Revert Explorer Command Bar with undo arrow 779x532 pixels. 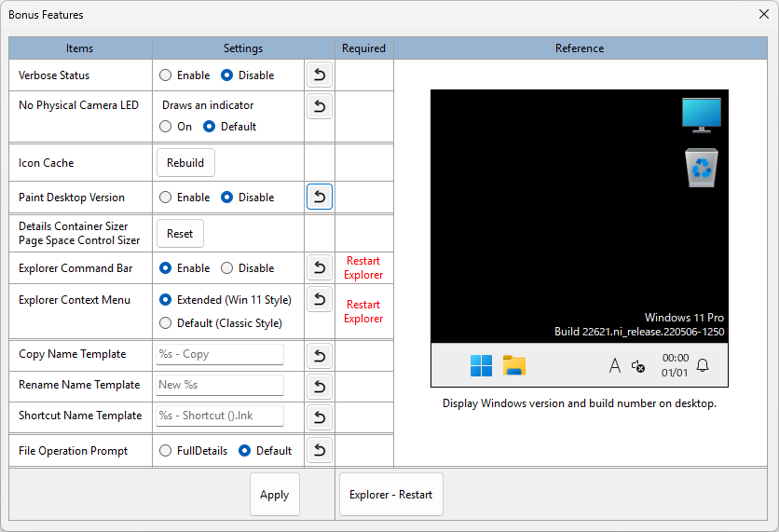(320, 267)
